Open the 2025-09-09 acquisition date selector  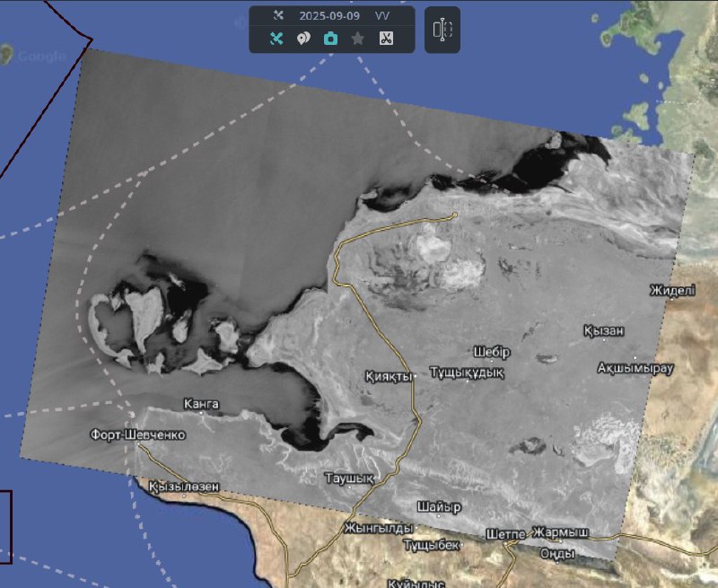(x=328, y=15)
